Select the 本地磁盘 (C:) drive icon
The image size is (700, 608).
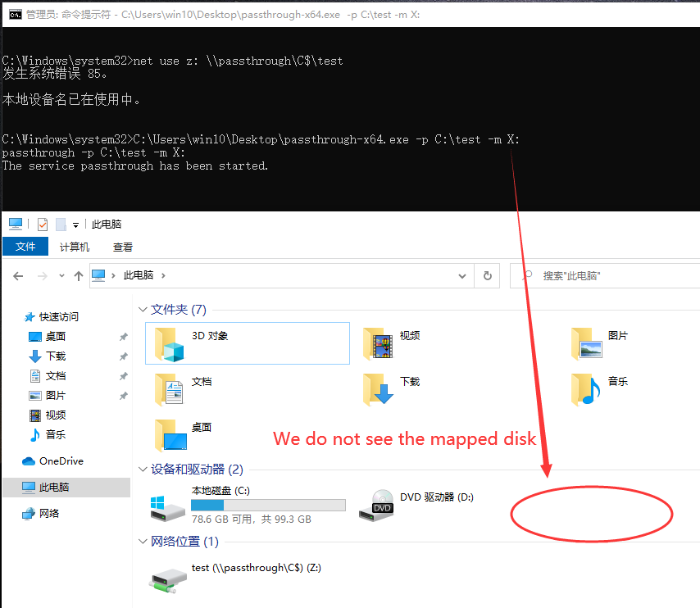pyautogui.click(x=167, y=509)
